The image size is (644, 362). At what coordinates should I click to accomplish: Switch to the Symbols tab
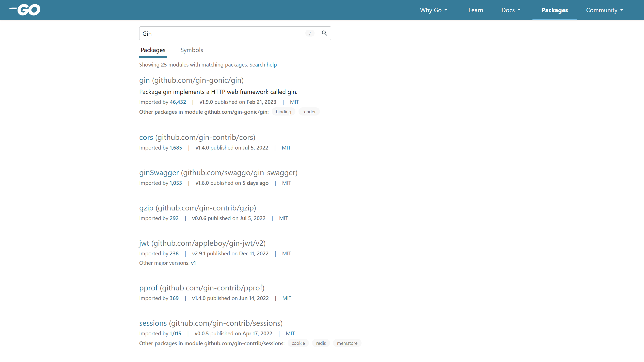pyautogui.click(x=192, y=50)
